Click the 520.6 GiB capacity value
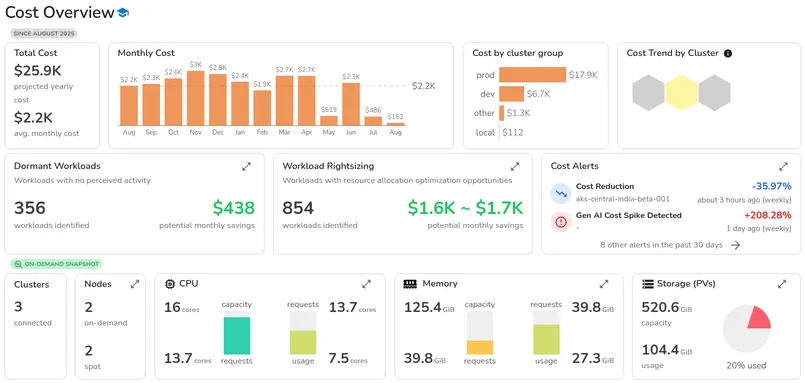This screenshot has height=383, width=805. 667,308
